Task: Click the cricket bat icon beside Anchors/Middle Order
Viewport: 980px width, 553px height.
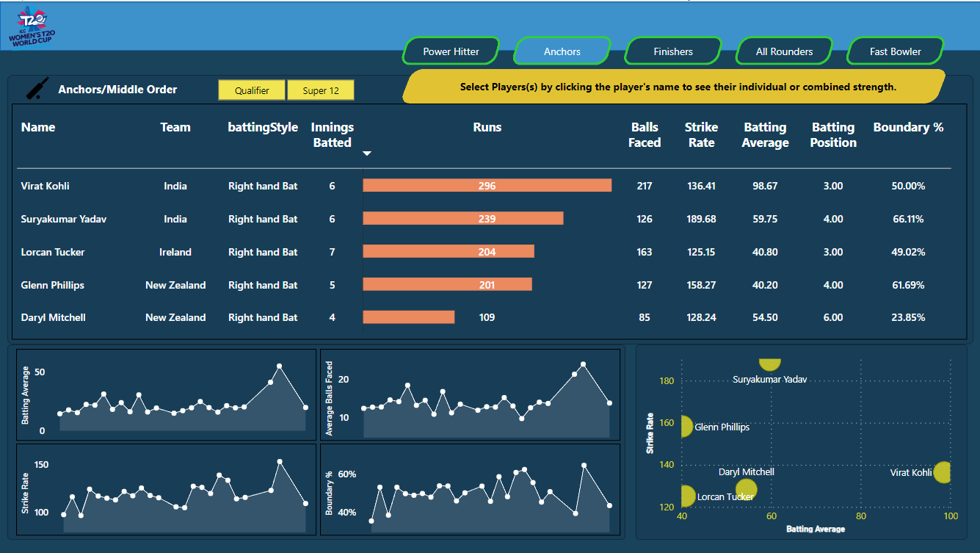Action: 37,88
